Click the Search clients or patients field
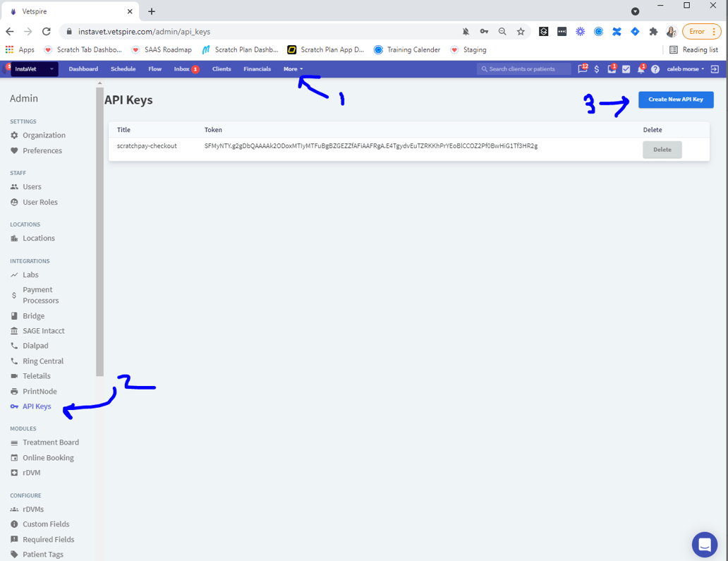728x561 pixels. [x=523, y=68]
